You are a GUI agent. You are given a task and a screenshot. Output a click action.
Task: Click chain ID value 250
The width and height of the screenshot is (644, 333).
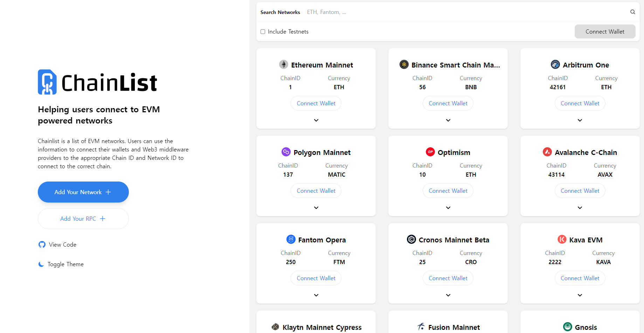tap(291, 262)
